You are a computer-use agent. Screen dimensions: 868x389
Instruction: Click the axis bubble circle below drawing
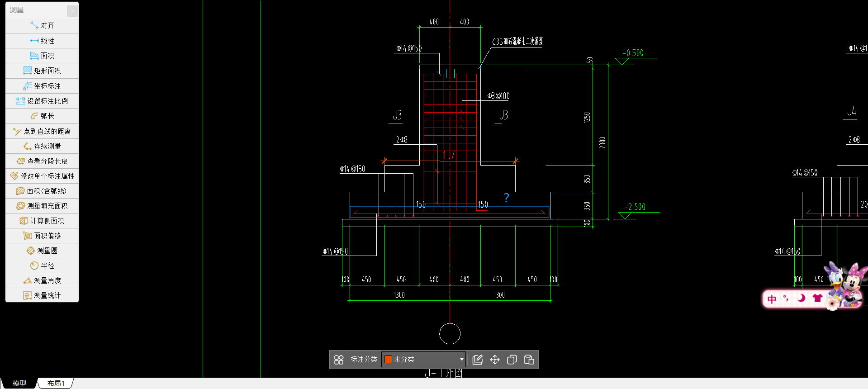pyautogui.click(x=450, y=334)
